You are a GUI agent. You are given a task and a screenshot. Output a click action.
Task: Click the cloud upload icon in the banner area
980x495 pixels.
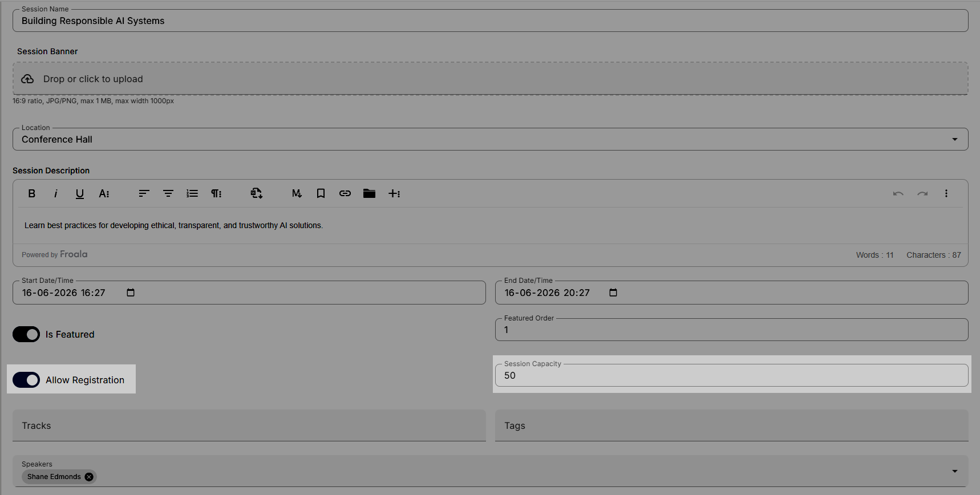coord(27,79)
